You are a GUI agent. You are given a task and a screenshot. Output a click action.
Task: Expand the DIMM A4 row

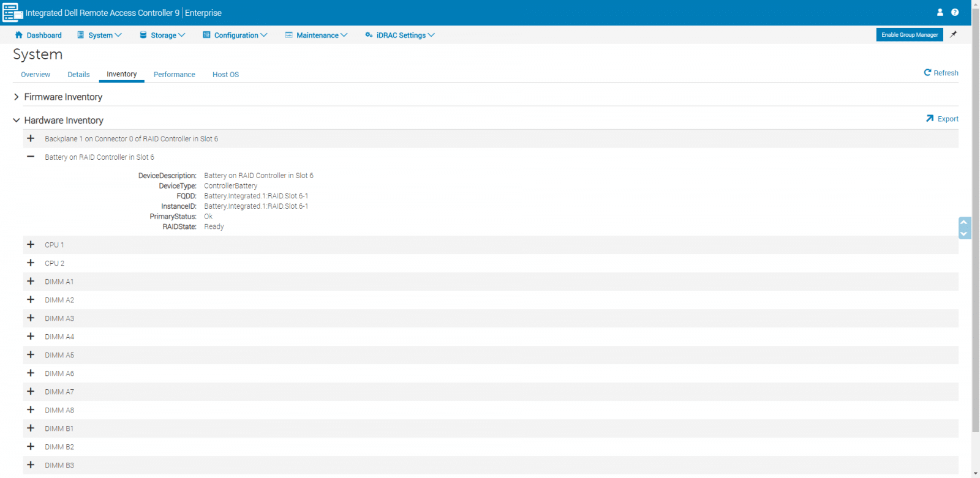click(31, 336)
